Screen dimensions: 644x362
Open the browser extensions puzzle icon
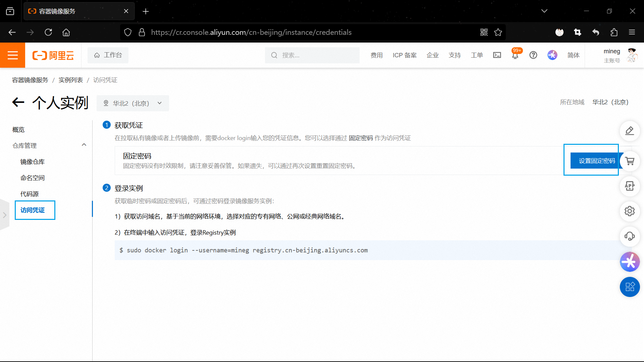(614, 32)
